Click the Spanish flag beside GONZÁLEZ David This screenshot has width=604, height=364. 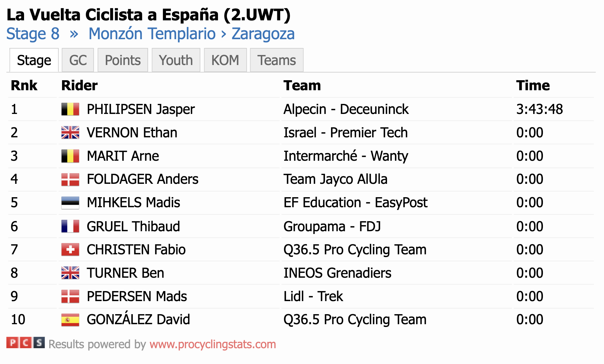coord(70,320)
